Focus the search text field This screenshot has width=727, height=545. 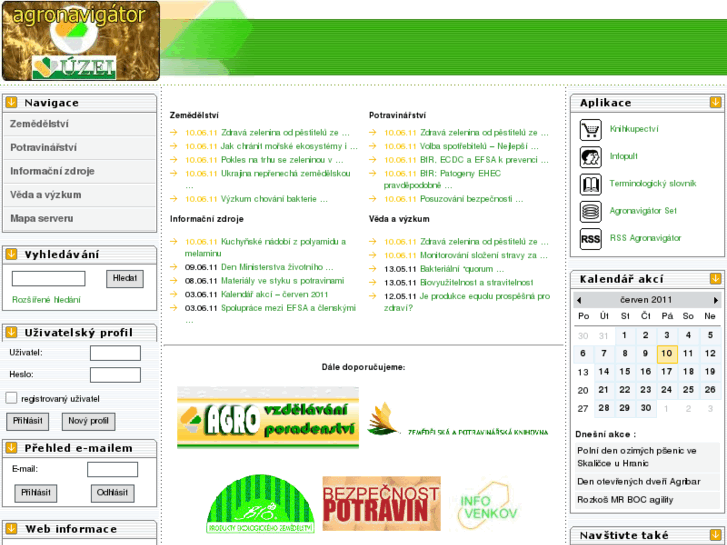(x=49, y=279)
